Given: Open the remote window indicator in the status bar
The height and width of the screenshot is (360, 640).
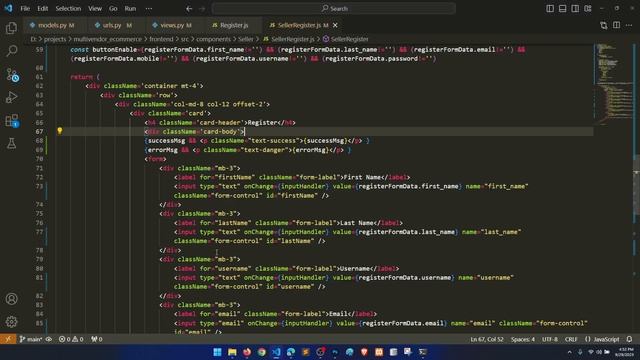Looking at the screenshot, I should coord(8,339).
